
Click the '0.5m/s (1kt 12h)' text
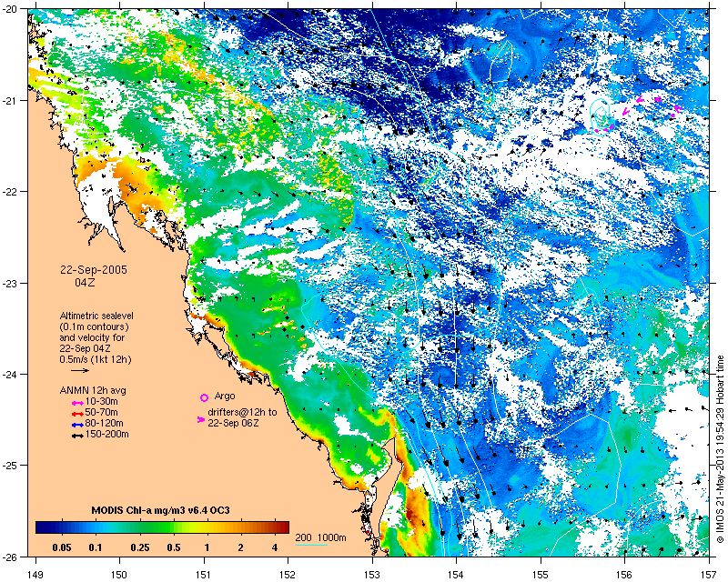tap(96, 360)
